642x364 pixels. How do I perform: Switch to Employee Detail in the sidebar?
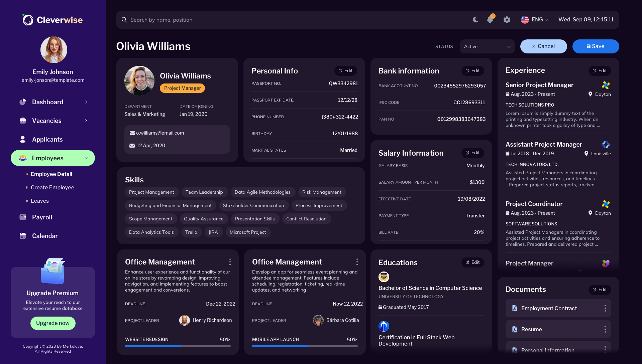point(51,174)
